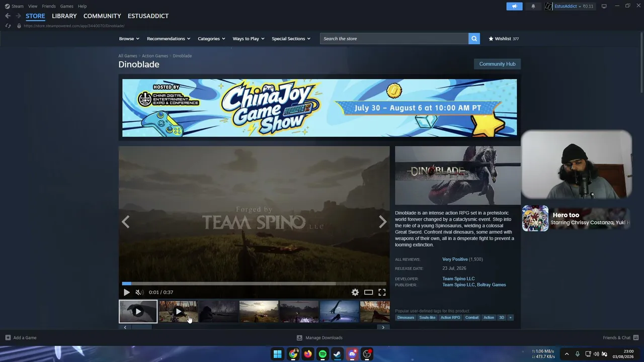This screenshot has width=644, height=362.
Task: Open the Windows Start menu
Action: click(x=278, y=354)
